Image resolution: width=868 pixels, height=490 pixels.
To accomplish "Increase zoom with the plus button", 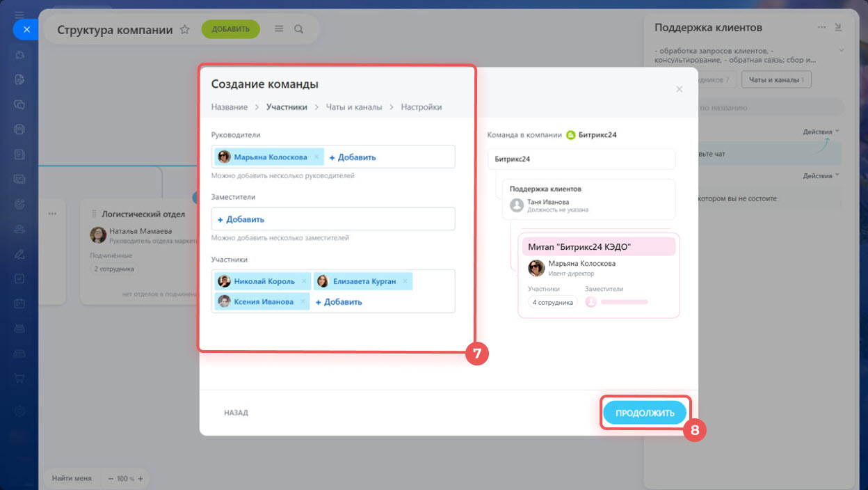I will pyautogui.click(x=140, y=479).
